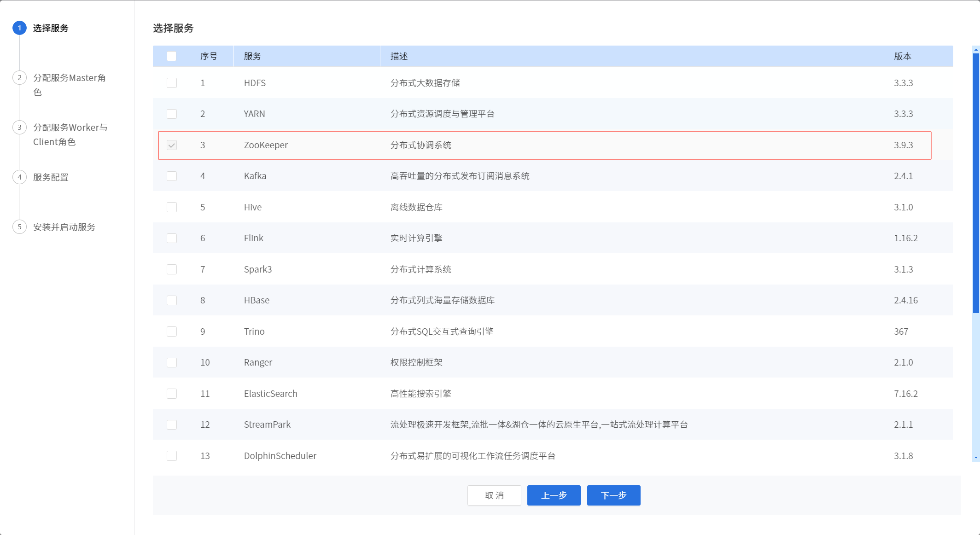Tick the DolphinScheduler checkbox
This screenshot has width=980, height=535.
point(172,456)
